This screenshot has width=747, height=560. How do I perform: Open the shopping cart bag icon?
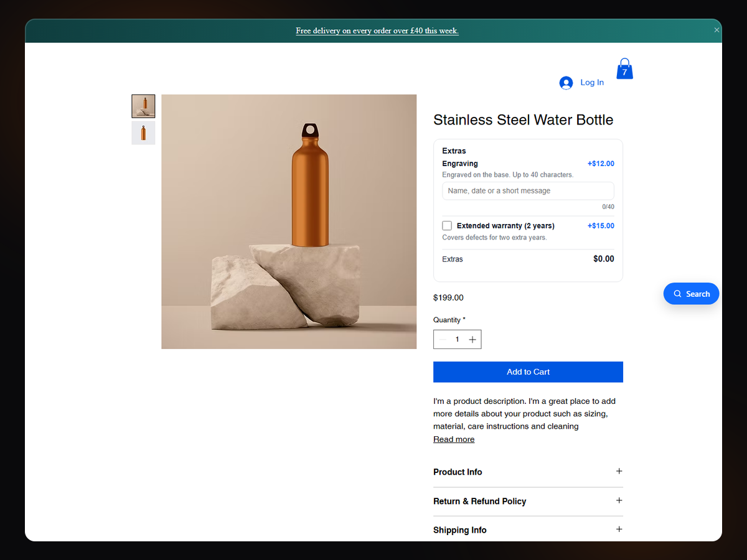[x=624, y=69]
